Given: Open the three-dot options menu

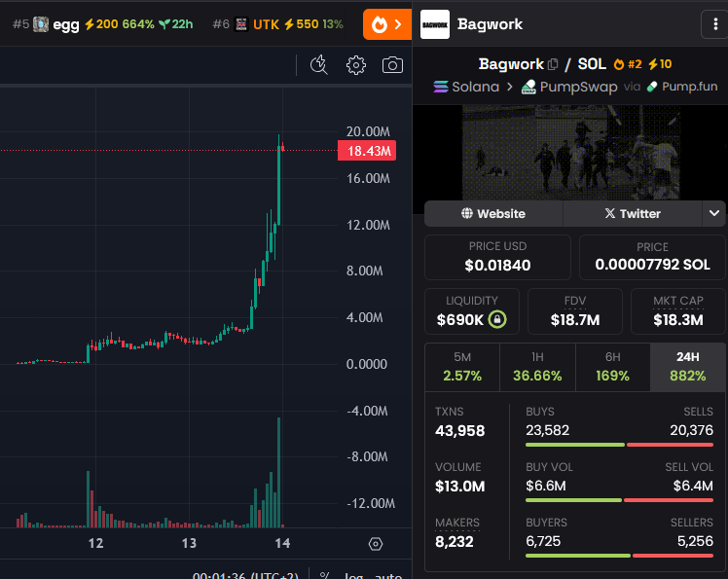Looking at the screenshot, I should pyautogui.click(x=715, y=24).
